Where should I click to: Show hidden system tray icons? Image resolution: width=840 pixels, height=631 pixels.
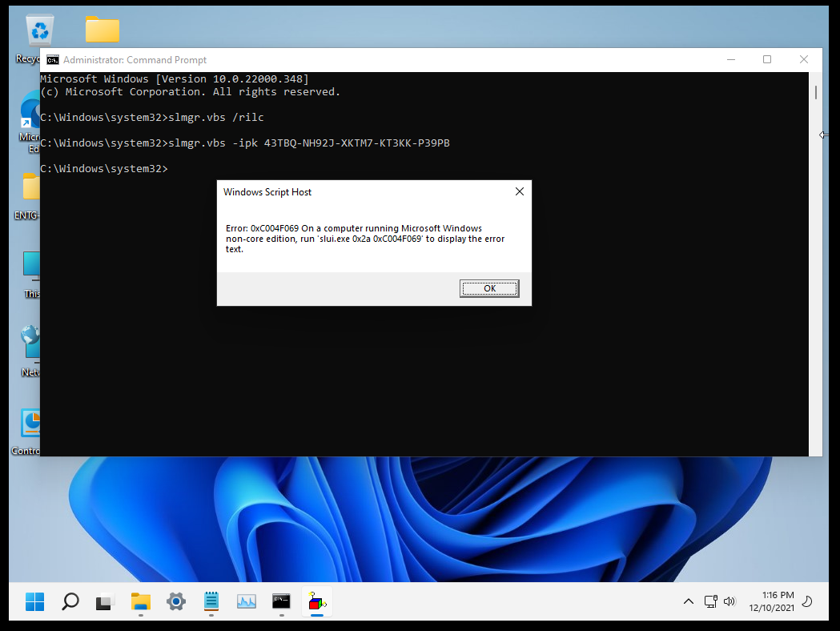tap(689, 601)
